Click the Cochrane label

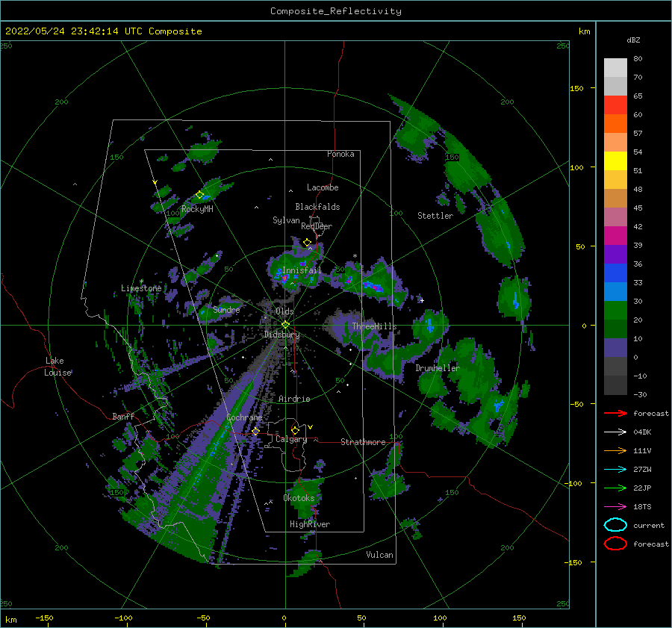pyautogui.click(x=244, y=417)
